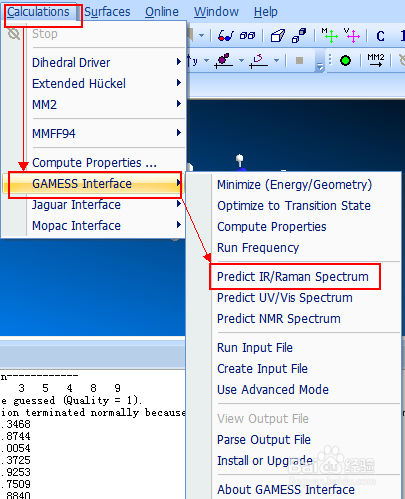Click the rotate dihedral purple atoms icon
This screenshot has width=405, height=499.
pyautogui.click(x=223, y=61)
